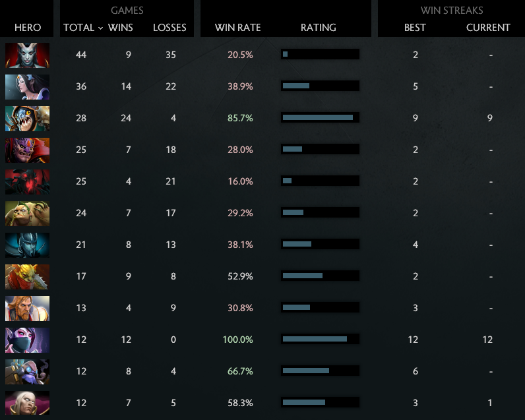Open the Tinker hero portrait
The height and width of the screenshot is (420, 525).
pos(27,371)
